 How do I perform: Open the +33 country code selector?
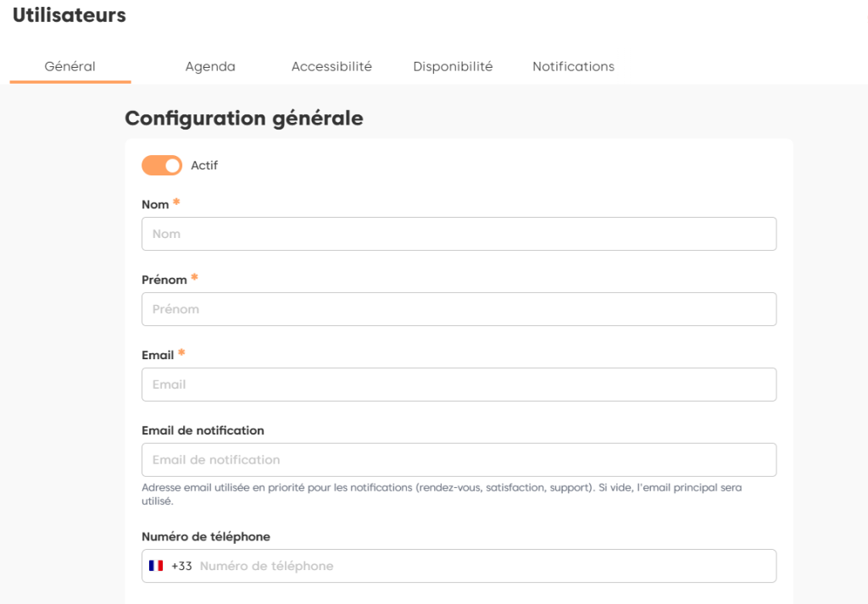[181, 566]
